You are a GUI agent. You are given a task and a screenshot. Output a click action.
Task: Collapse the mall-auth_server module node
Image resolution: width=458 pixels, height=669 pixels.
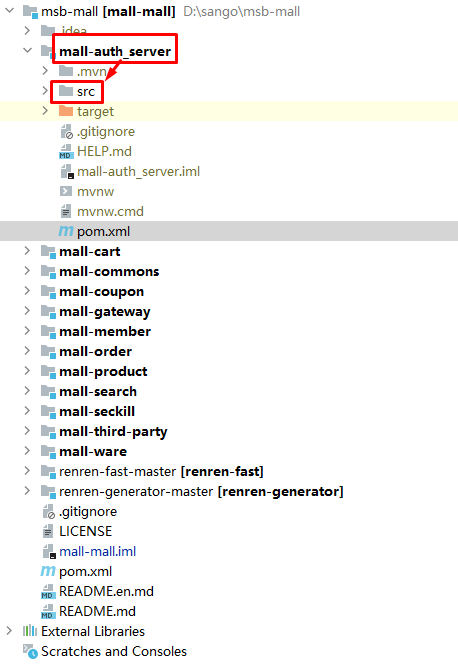[27, 50]
